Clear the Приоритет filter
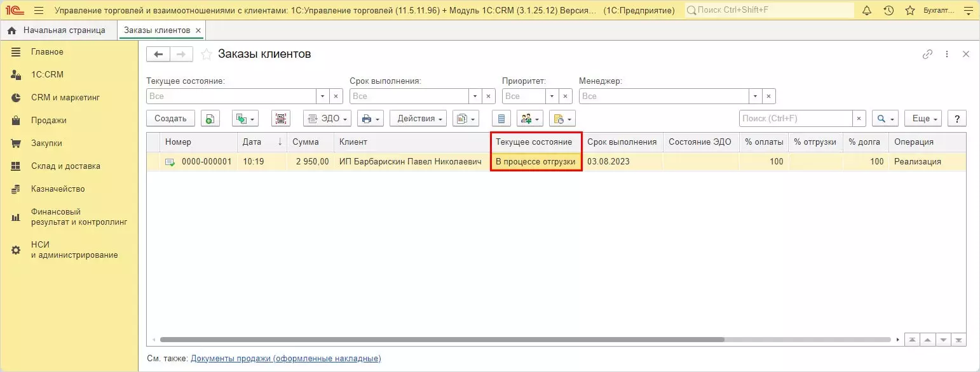Viewport: 980px width, 372px height. tap(566, 96)
